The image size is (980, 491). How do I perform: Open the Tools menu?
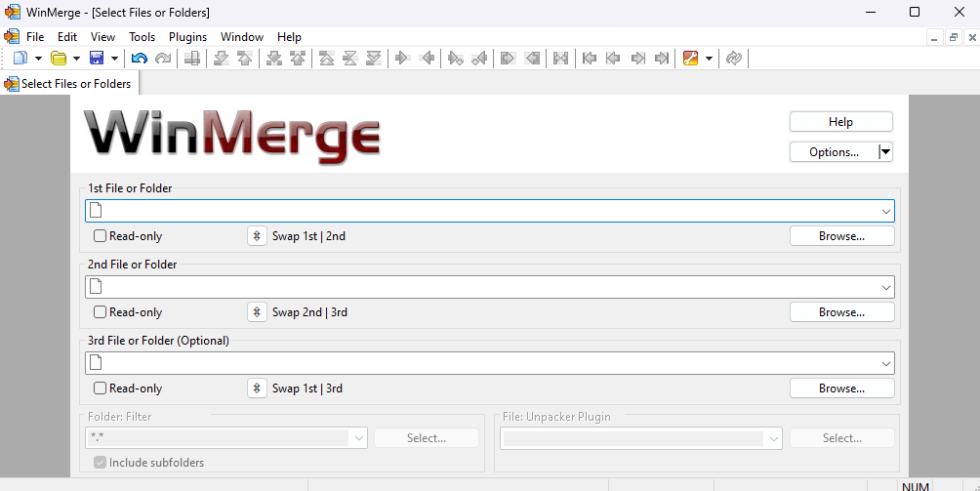point(142,37)
